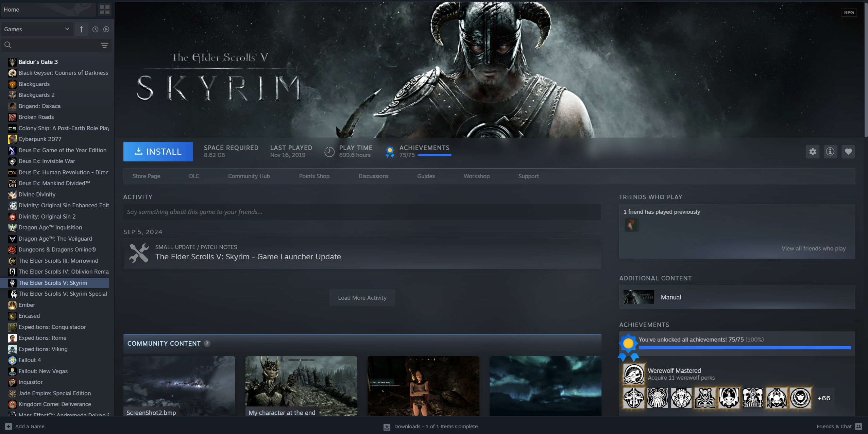
Task: Select Encased game icon
Action: click(12, 316)
